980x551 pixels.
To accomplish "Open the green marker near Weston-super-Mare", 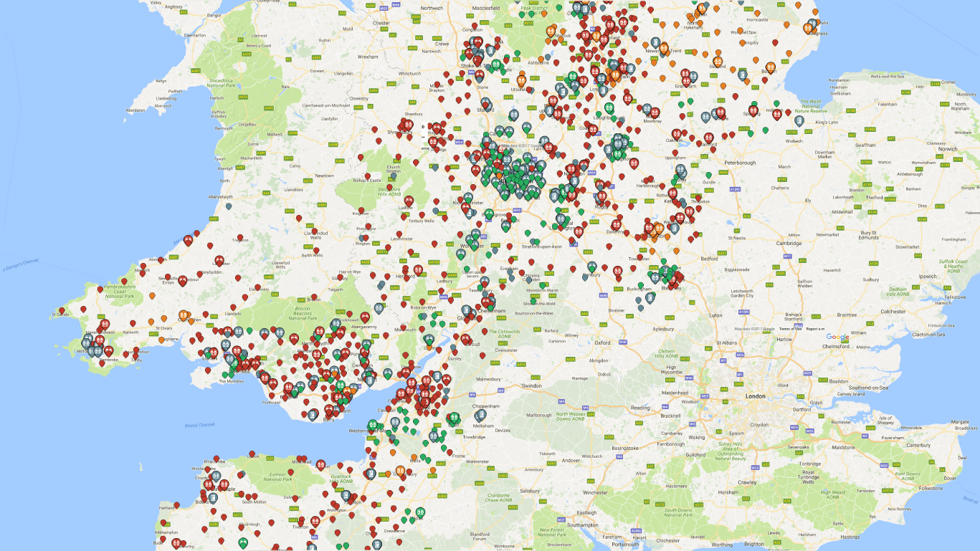I will click(373, 425).
